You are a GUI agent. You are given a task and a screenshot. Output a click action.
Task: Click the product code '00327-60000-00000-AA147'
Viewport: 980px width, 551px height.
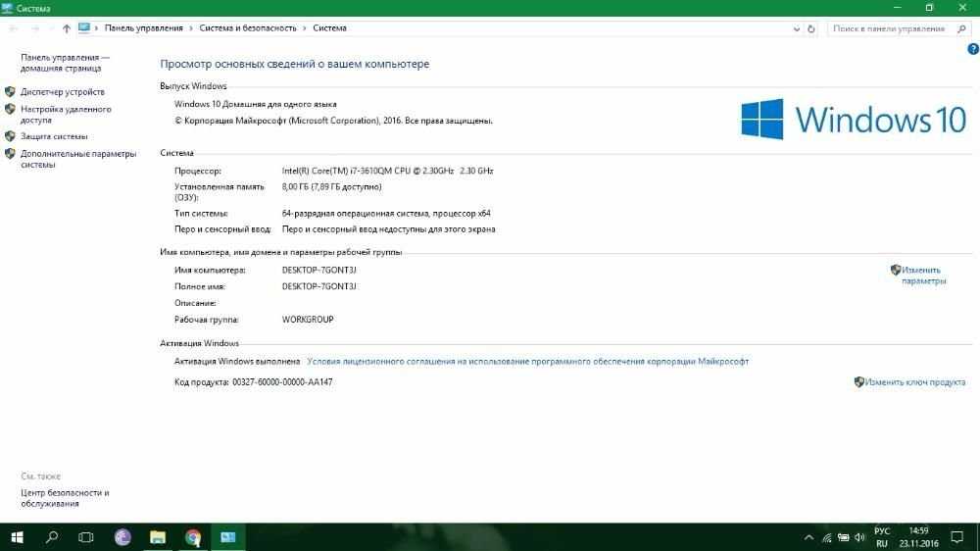[x=282, y=382]
